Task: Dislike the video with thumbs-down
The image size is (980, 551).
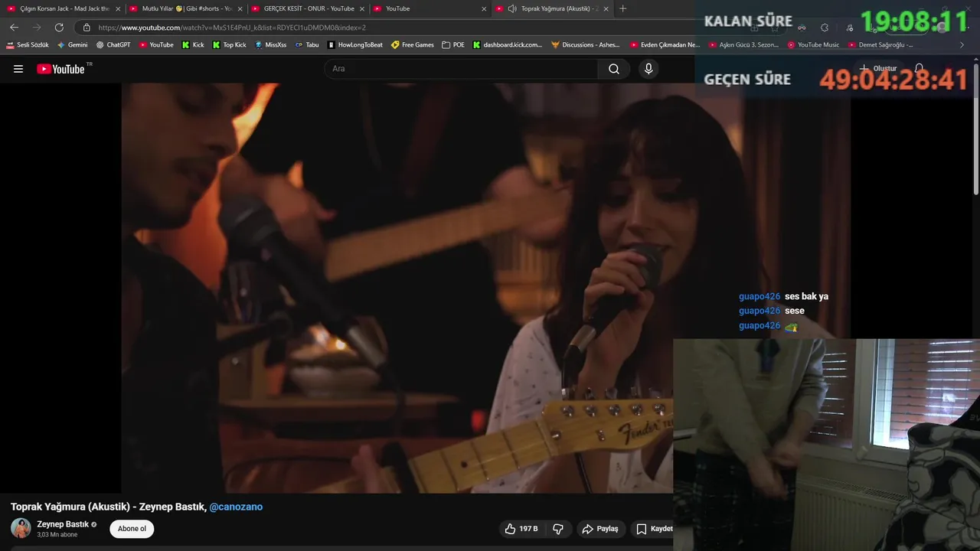Action: [558, 529]
